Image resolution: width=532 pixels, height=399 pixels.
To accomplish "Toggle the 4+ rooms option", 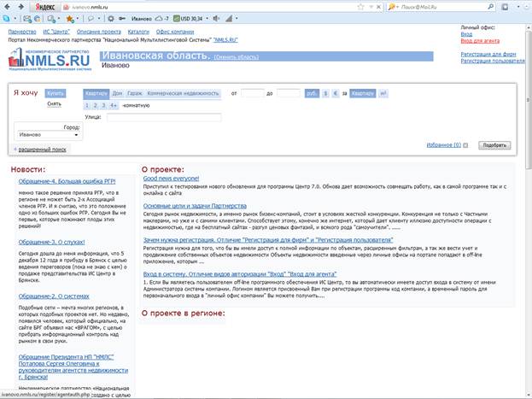I will [x=114, y=106].
